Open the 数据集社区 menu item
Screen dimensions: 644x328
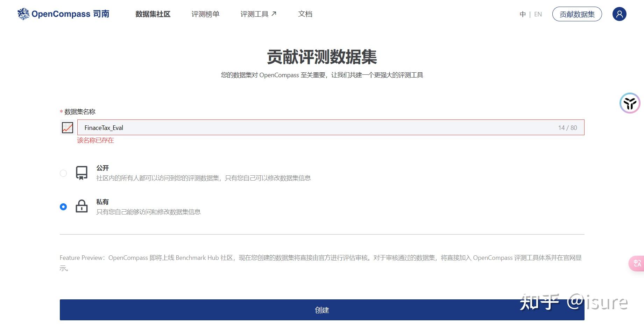pyautogui.click(x=152, y=14)
